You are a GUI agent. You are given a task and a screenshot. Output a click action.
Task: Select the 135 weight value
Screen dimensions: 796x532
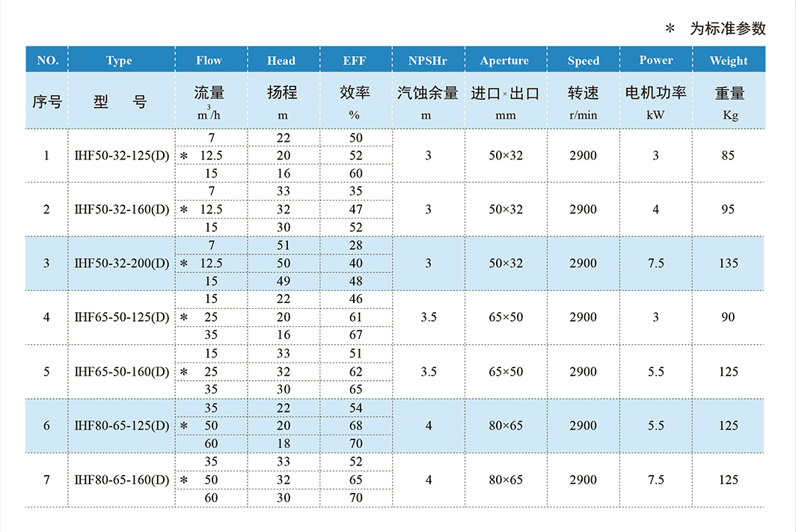click(728, 263)
